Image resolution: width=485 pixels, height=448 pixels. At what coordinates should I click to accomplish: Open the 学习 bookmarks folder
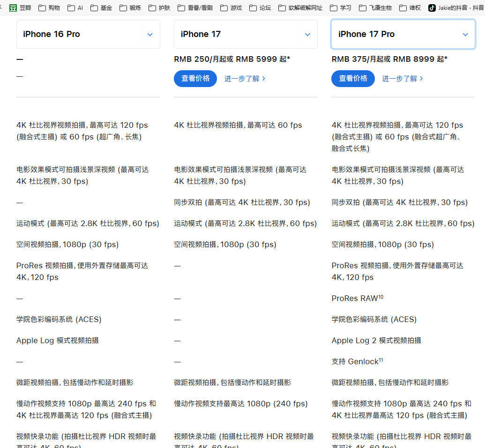pos(341,7)
